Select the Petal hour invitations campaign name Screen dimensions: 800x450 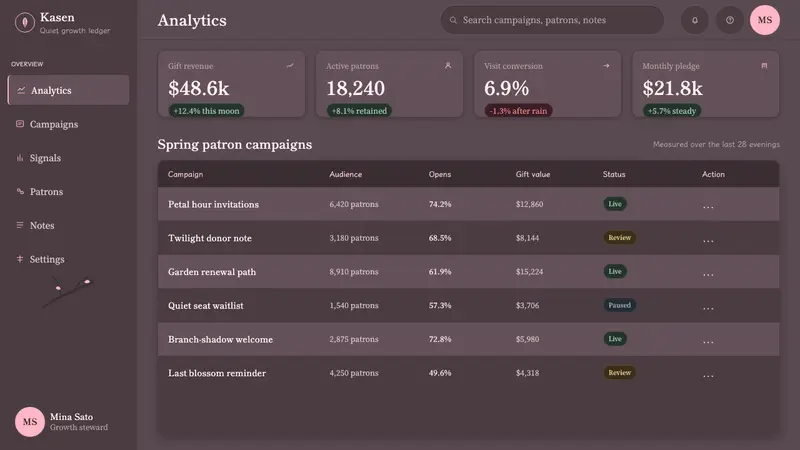click(213, 204)
